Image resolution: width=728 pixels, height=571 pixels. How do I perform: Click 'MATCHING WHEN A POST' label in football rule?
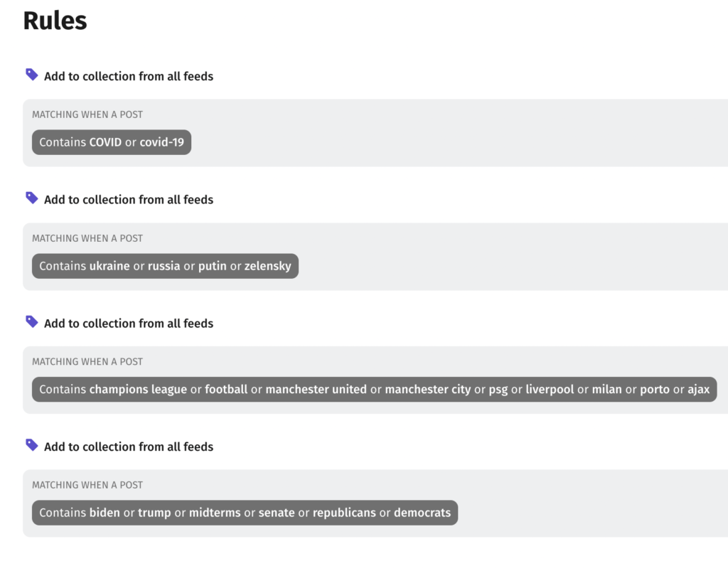click(87, 362)
